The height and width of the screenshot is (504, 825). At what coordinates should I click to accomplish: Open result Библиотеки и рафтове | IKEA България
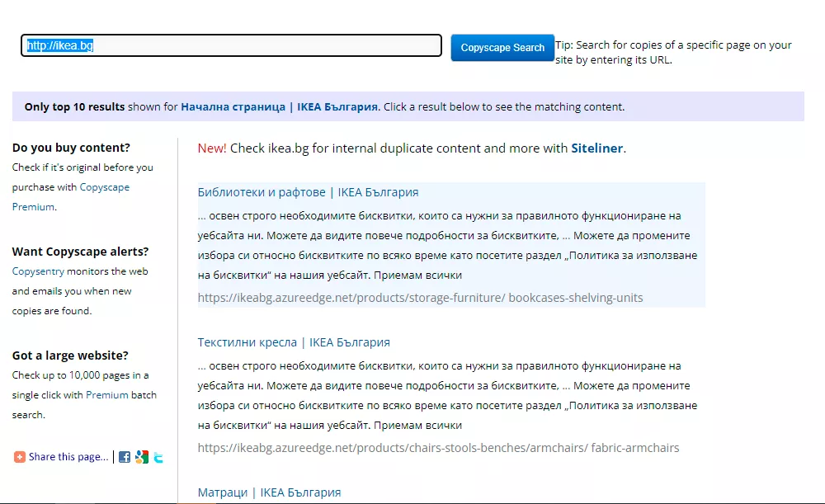[x=308, y=192]
